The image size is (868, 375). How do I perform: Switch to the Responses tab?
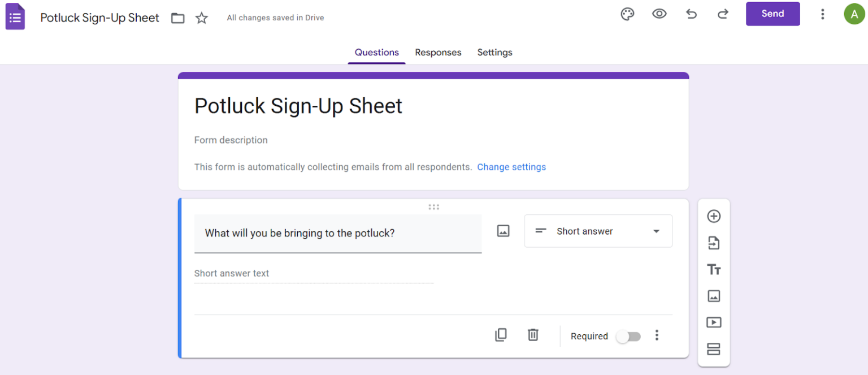click(438, 53)
